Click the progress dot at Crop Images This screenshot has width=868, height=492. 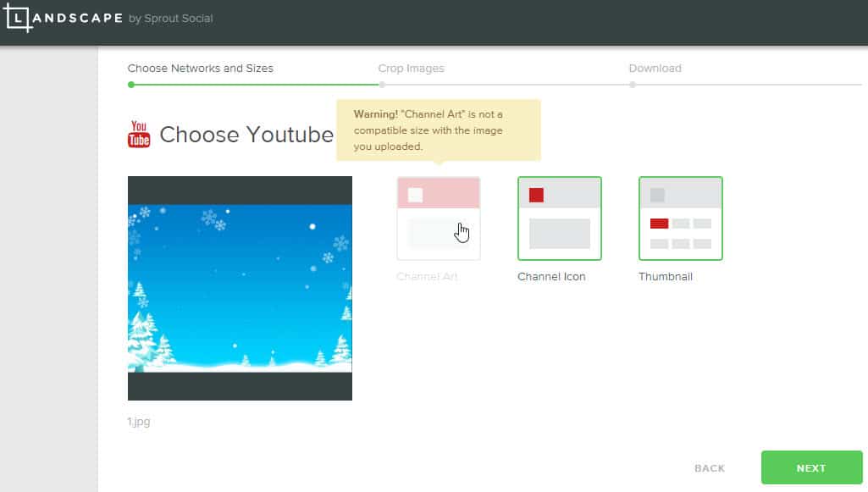[x=382, y=85]
